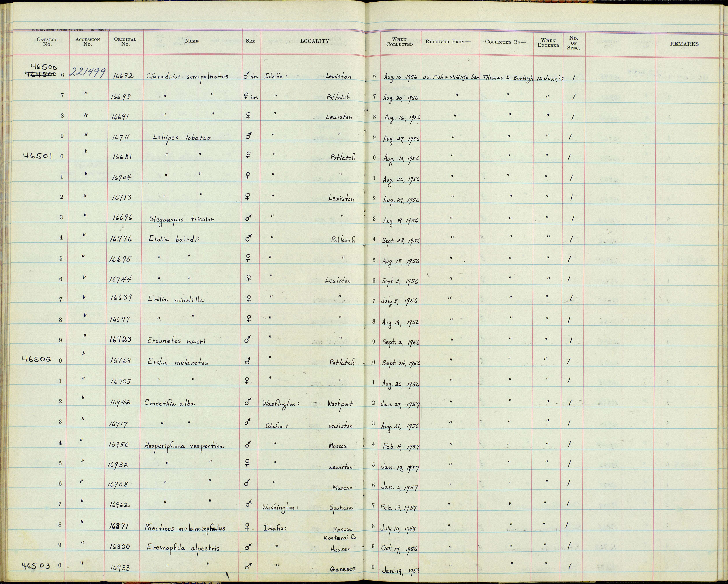
Task: Select the name 'Charadrius semipalmatus'
Action: pos(187,77)
